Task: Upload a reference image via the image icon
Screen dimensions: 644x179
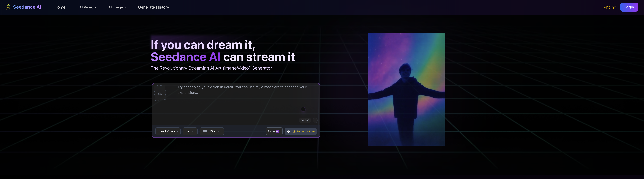Action: (160, 93)
